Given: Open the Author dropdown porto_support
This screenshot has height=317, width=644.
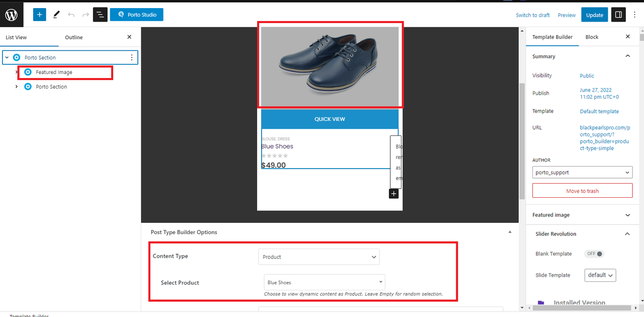Looking at the screenshot, I should pos(582,173).
